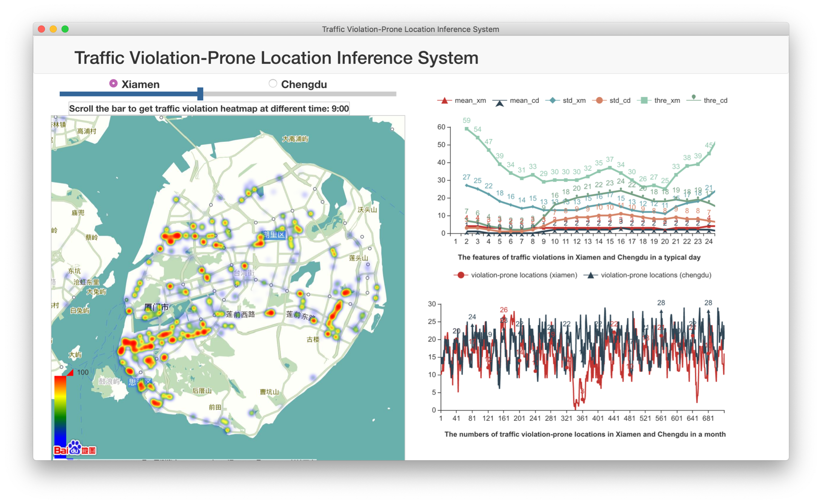Click the window title bar text

tap(410, 29)
